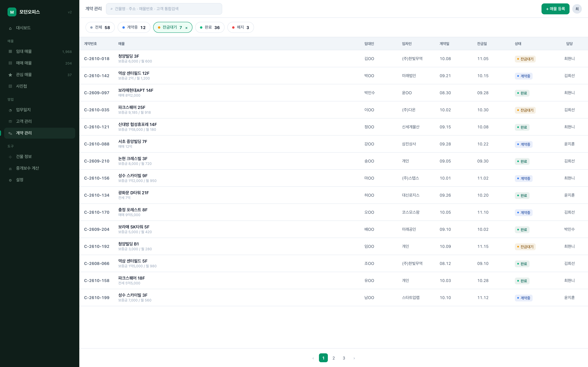The image size is (588, 367).
Task: Go to page 2 of contracts
Action: tap(334, 358)
